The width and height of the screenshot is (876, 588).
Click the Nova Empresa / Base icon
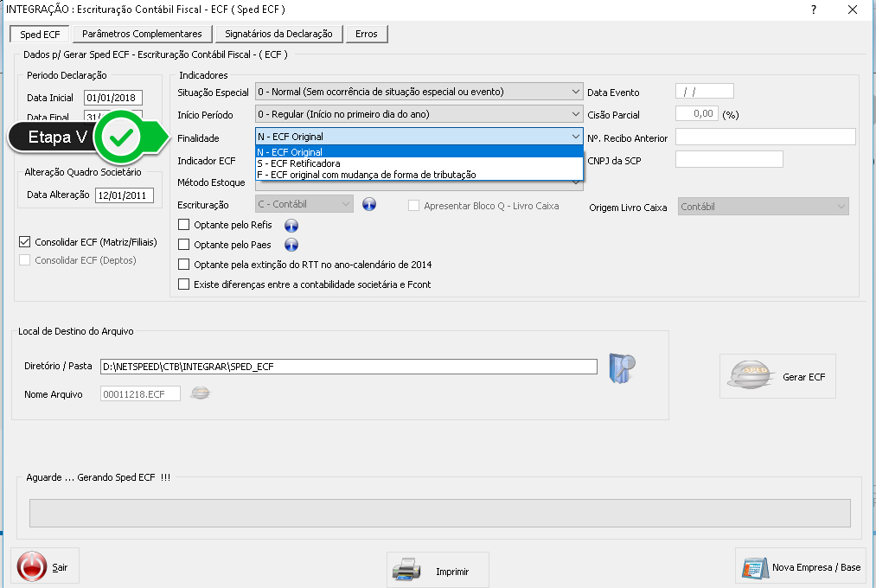[754, 568]
